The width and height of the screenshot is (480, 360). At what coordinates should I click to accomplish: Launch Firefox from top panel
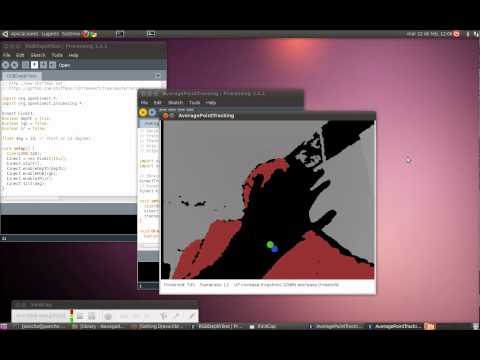point(85,34)
